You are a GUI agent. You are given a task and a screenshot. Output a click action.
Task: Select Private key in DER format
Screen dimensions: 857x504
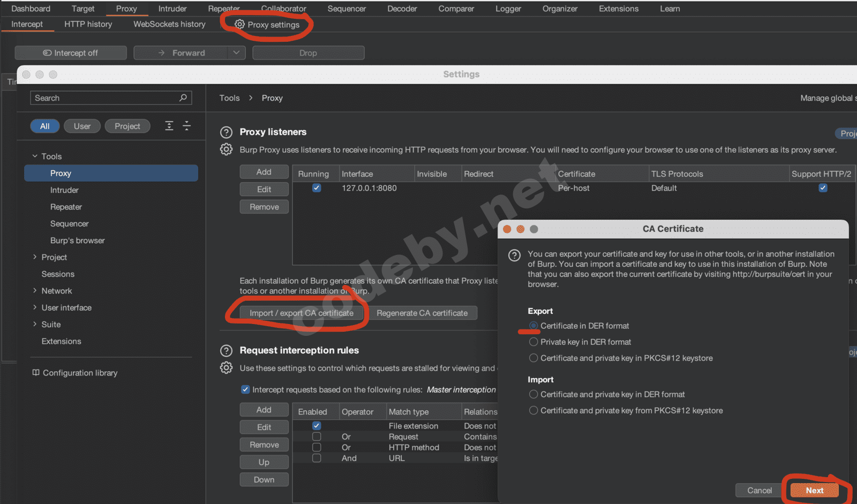point(533,342)
